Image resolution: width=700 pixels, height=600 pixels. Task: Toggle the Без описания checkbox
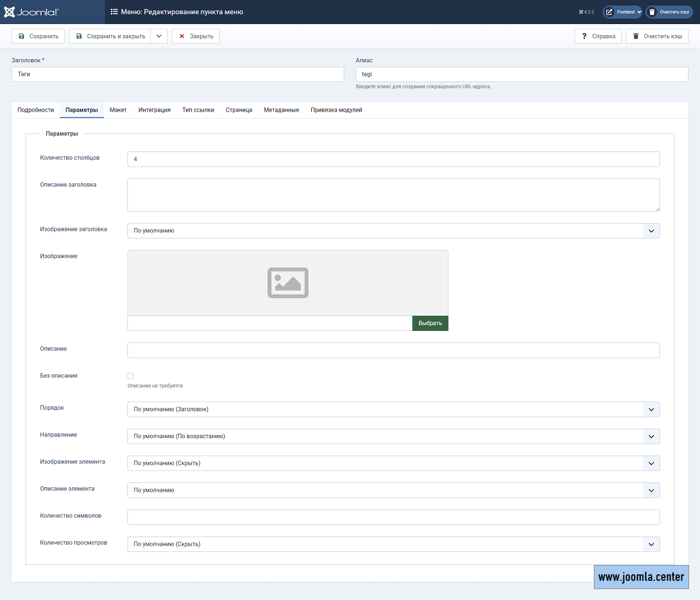point(131,376)
